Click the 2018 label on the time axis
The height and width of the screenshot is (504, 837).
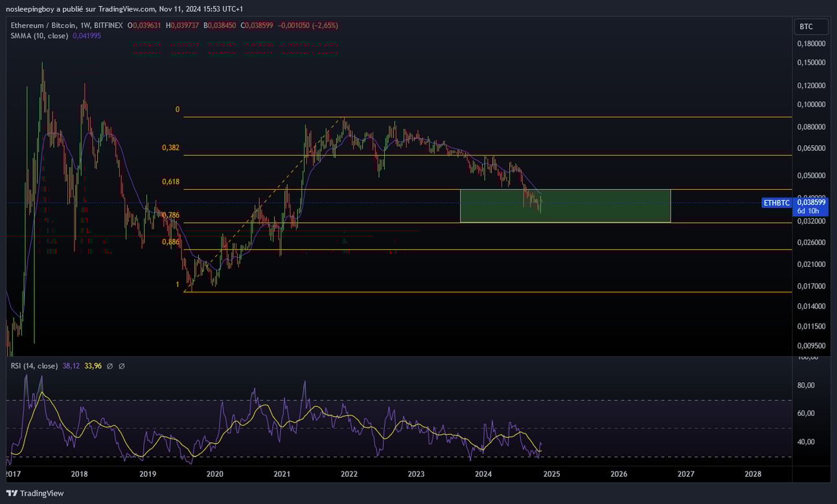80,474
